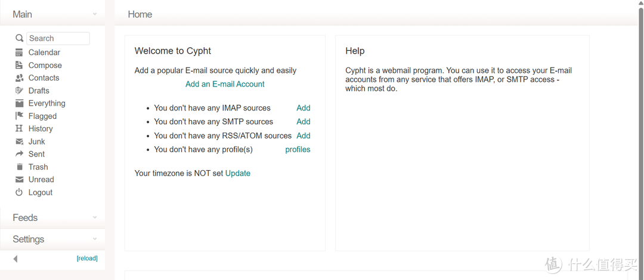Click the Contacts people icon
644x280 pixels.
(19, 78)
